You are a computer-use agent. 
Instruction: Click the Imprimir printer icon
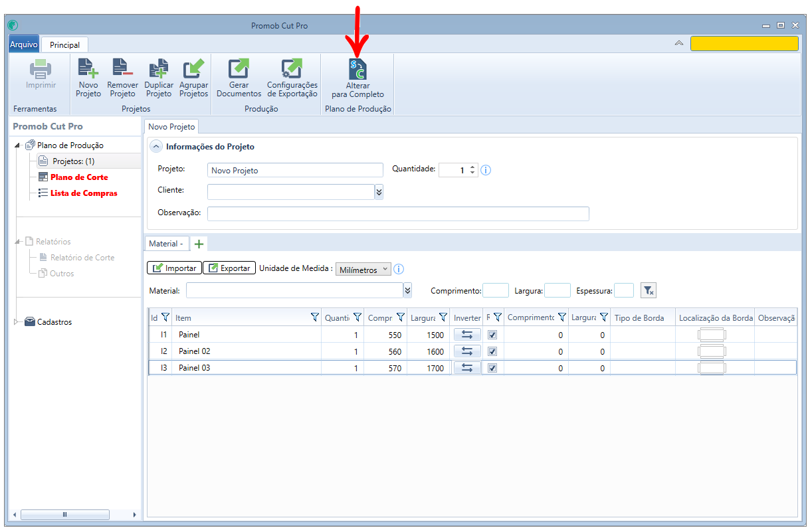point(41,68)
